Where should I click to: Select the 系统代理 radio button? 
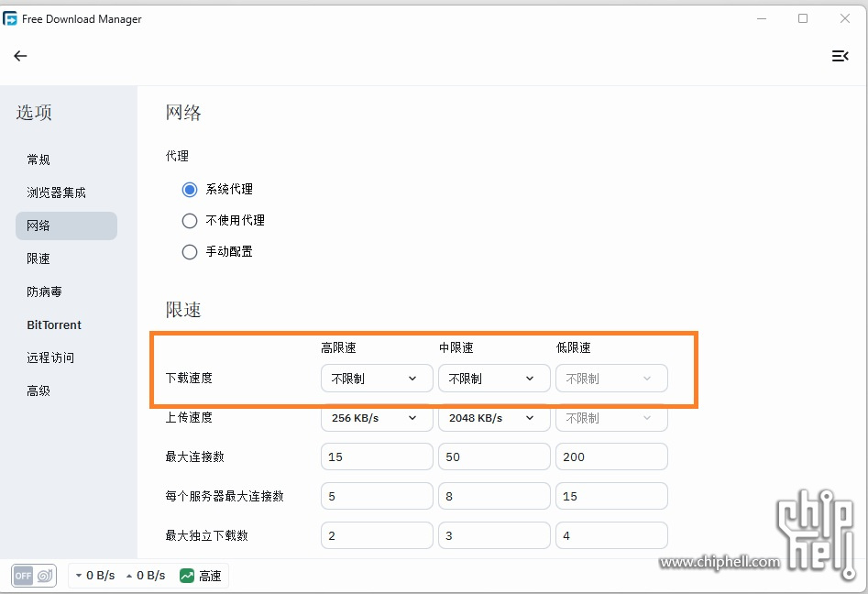click(190, 190)
